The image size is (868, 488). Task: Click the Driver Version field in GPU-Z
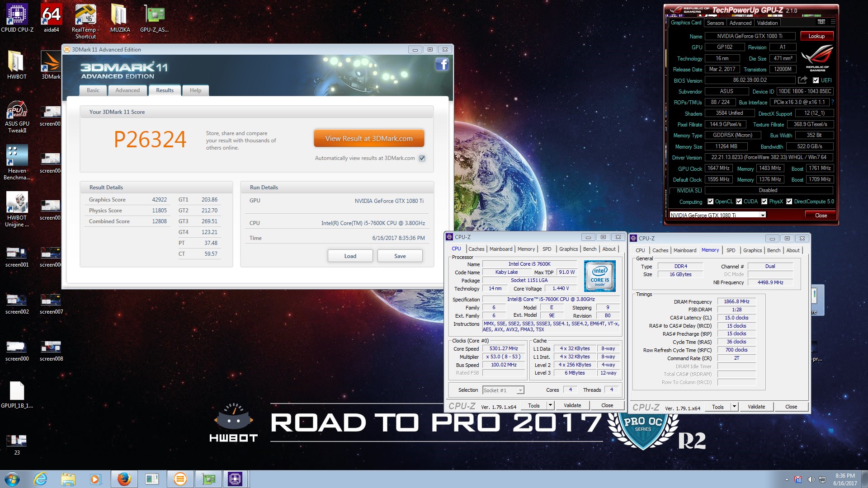769,157
